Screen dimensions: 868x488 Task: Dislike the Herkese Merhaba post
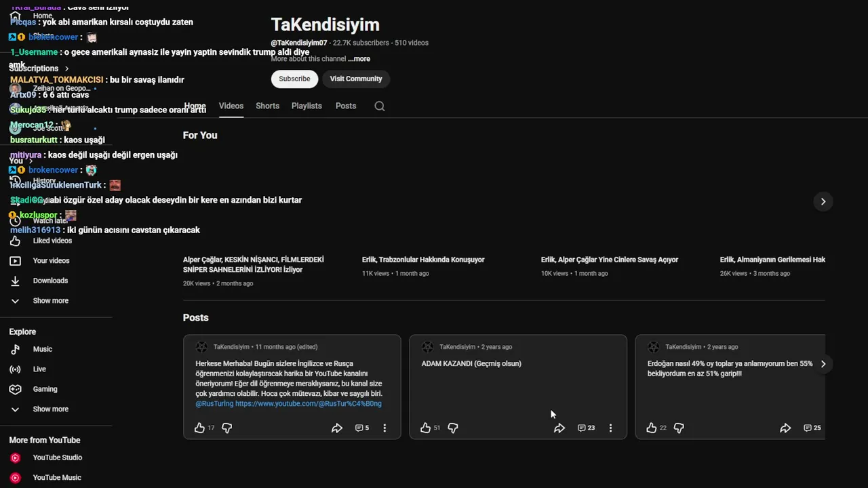(x=227, y=428)
